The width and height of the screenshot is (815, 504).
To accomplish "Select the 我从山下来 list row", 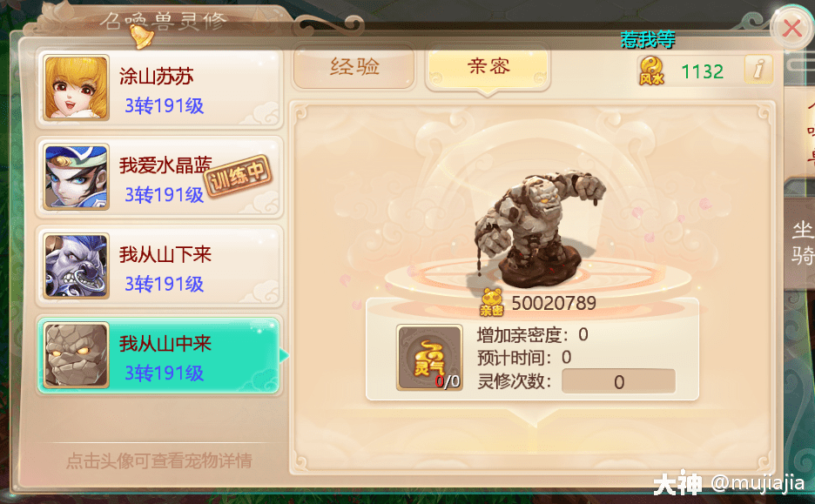I will coord(159,266).
